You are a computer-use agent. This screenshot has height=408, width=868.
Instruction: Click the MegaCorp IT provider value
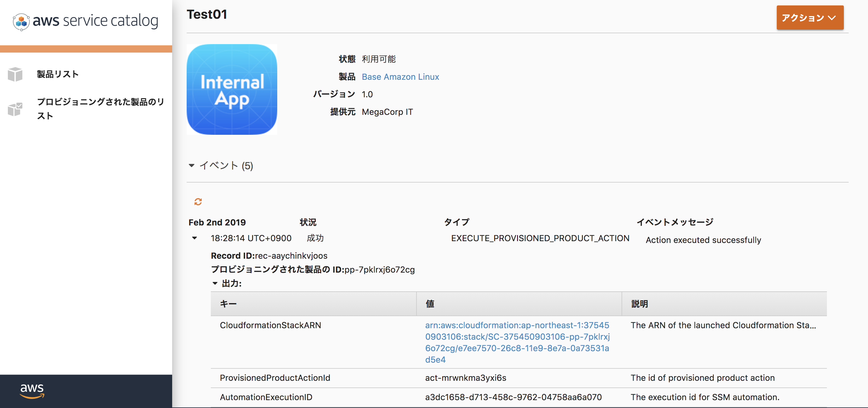pyautogui.click(x=387, y=112)
